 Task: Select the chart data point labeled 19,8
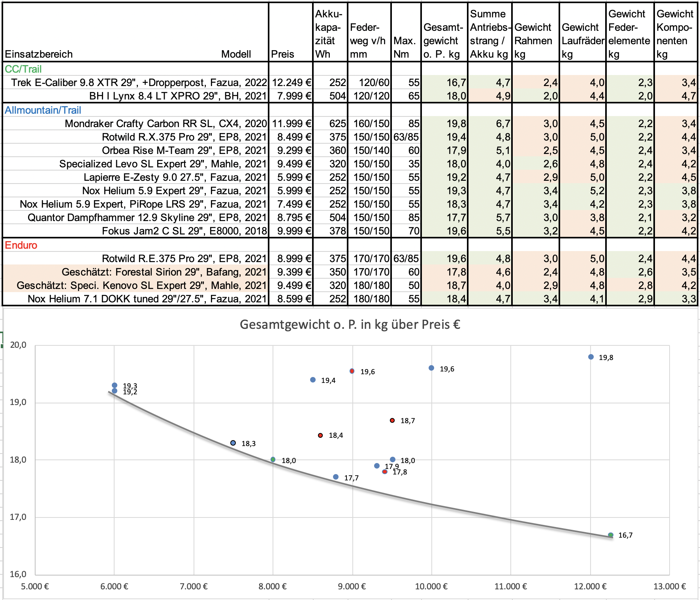click(591, 357)
